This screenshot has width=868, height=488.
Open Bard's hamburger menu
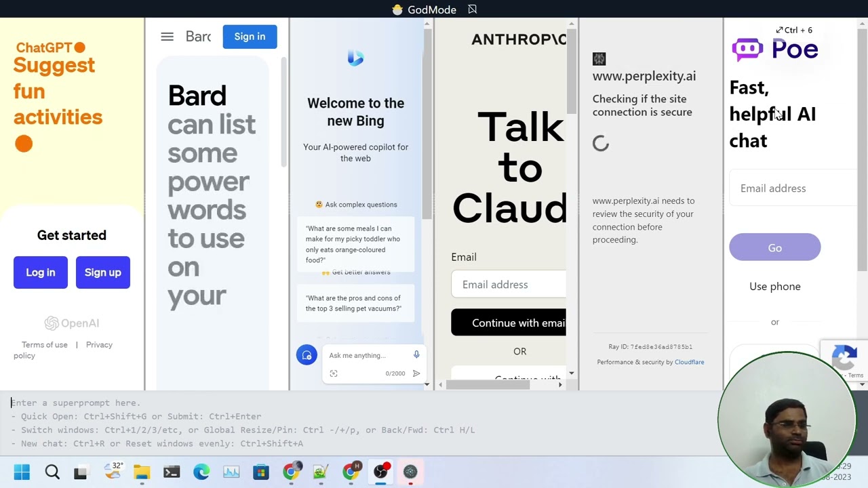(x=167, y=37)
